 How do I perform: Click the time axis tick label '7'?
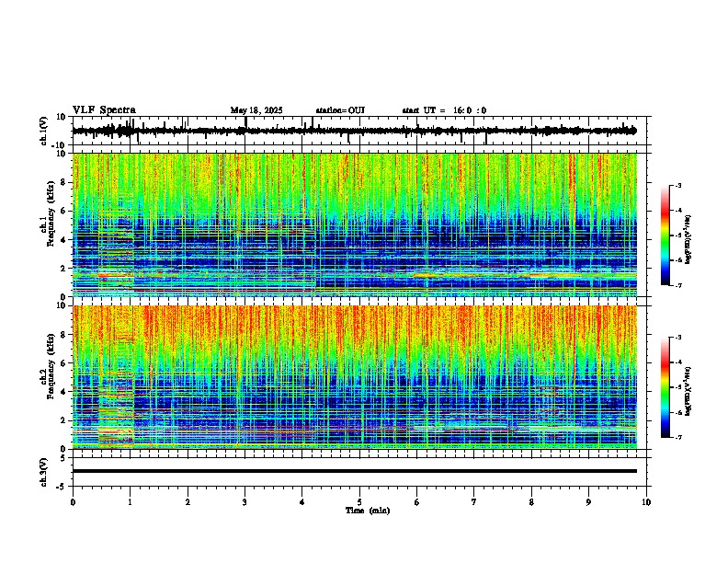point(474,502)
